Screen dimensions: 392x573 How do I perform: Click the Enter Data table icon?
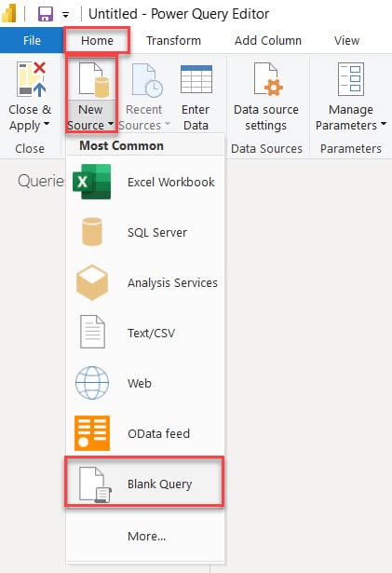coord(196,79)
